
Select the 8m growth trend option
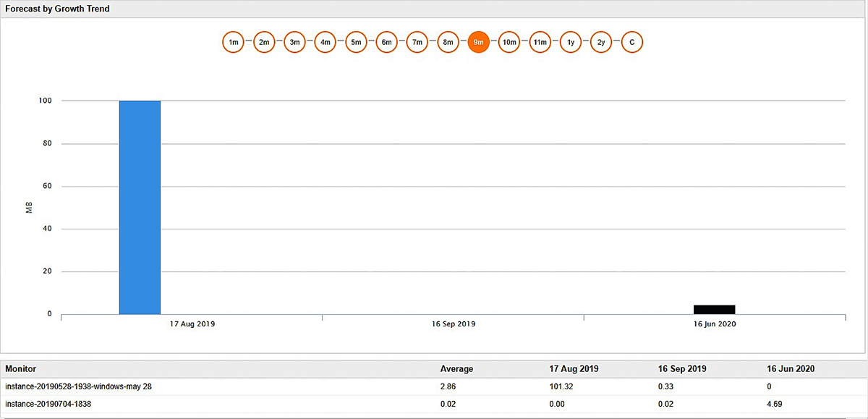click(448, 42)
